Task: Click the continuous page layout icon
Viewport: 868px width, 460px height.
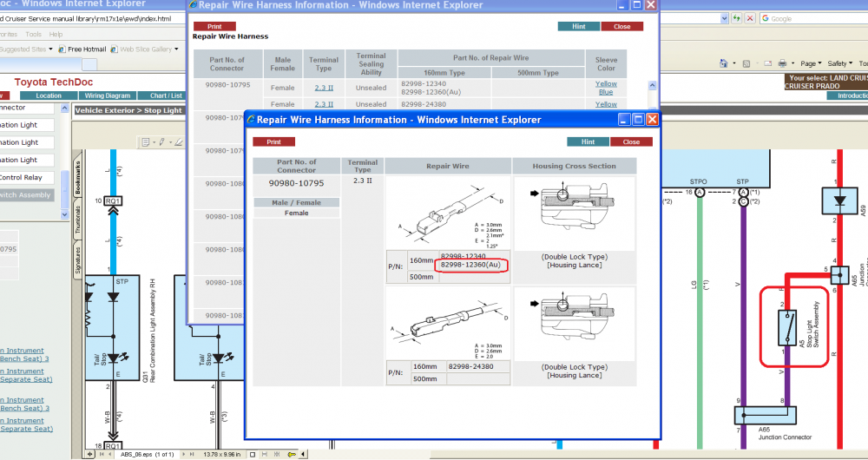Action: [264, 455]
